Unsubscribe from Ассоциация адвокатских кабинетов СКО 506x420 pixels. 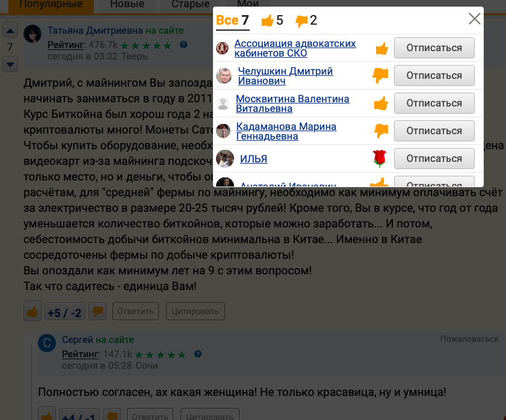[434, 48]
